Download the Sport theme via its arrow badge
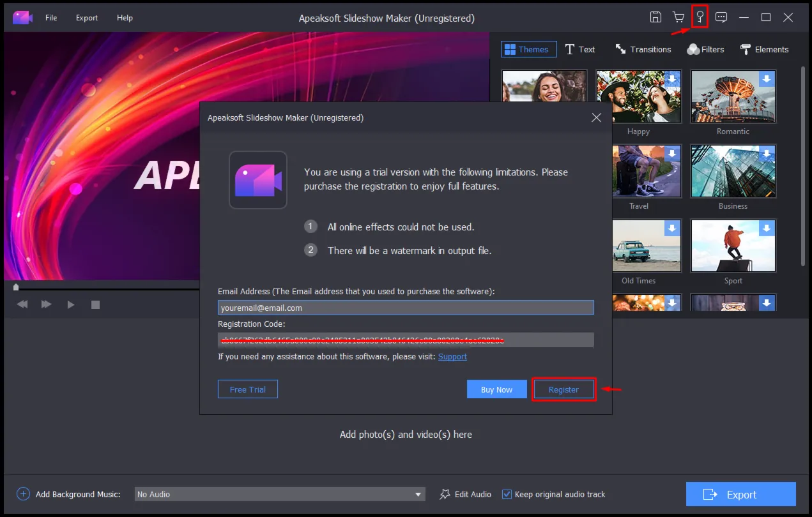Image resolution: width=812 pixels, height=517 pixels. [767, 229]
